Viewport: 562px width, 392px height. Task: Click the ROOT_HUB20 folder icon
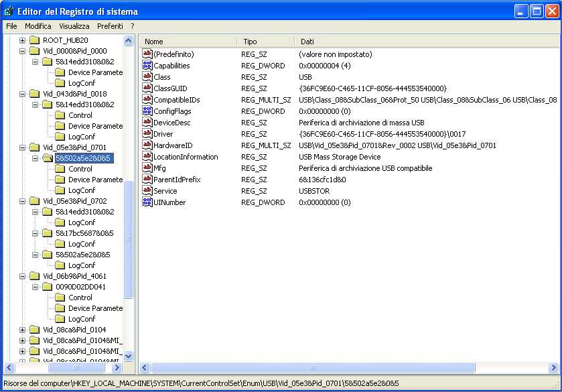(34, 40)
